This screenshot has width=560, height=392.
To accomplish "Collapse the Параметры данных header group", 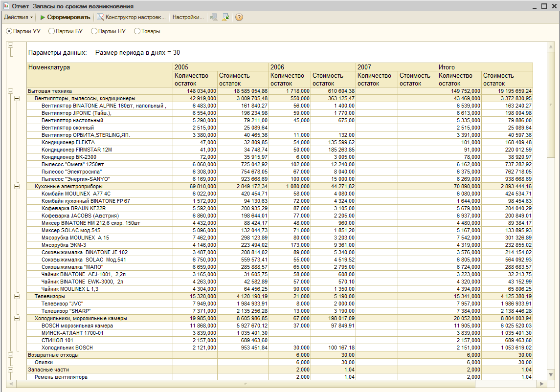I will tap(10, 45).
